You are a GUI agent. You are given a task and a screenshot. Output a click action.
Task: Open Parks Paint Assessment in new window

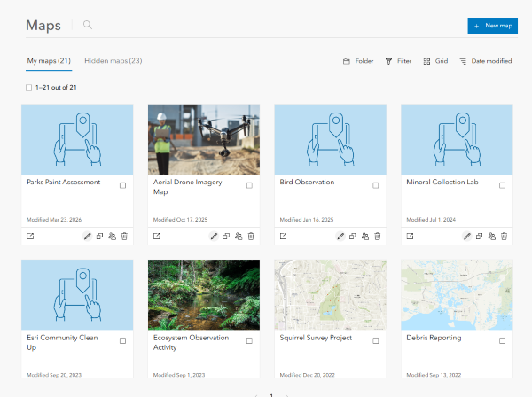tap(30, 236)
